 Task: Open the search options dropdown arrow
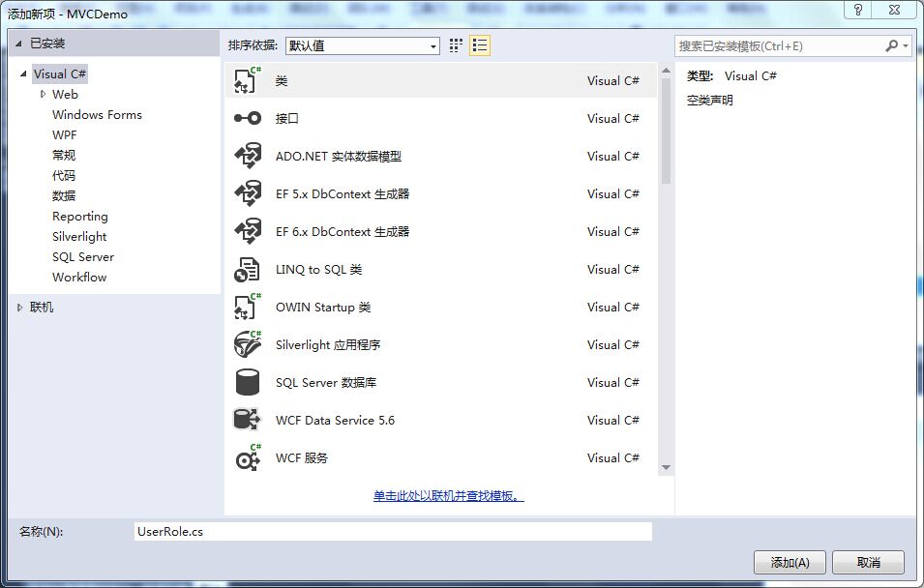click(x=906, y=46)
